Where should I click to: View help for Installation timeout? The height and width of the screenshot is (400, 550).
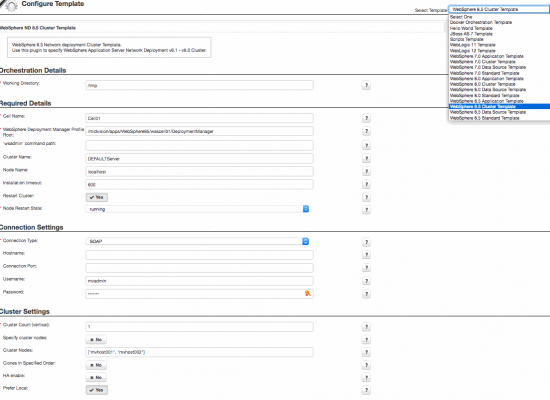click(366, 185)
